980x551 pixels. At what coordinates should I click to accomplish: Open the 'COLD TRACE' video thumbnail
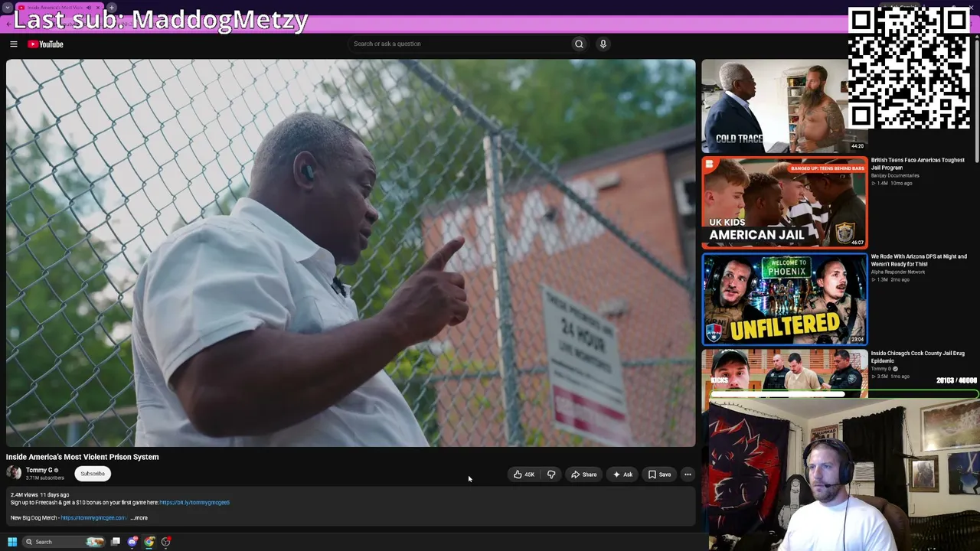pyautogui.click(x=785, y=106)
